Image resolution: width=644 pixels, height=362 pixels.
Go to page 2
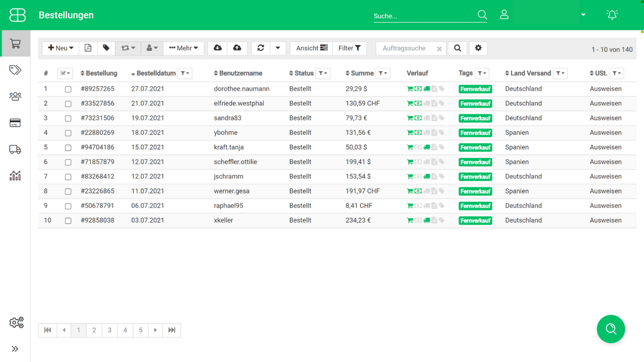click(x=94, y=330)
